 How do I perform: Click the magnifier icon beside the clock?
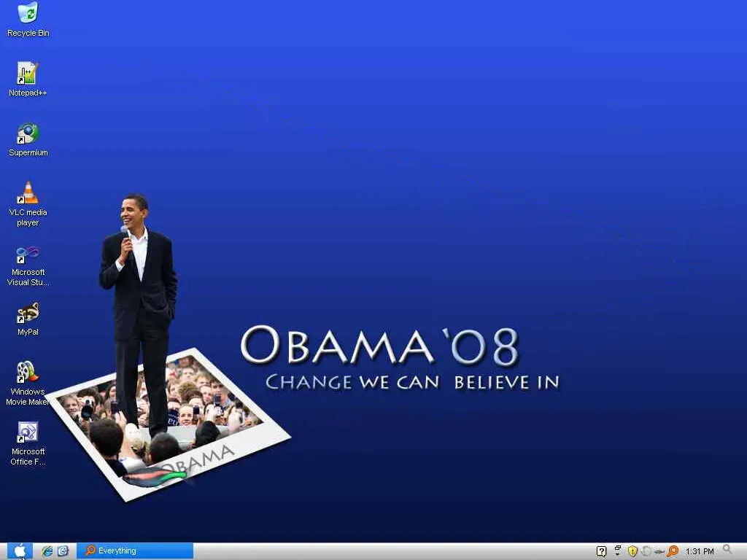pos(728,550)
